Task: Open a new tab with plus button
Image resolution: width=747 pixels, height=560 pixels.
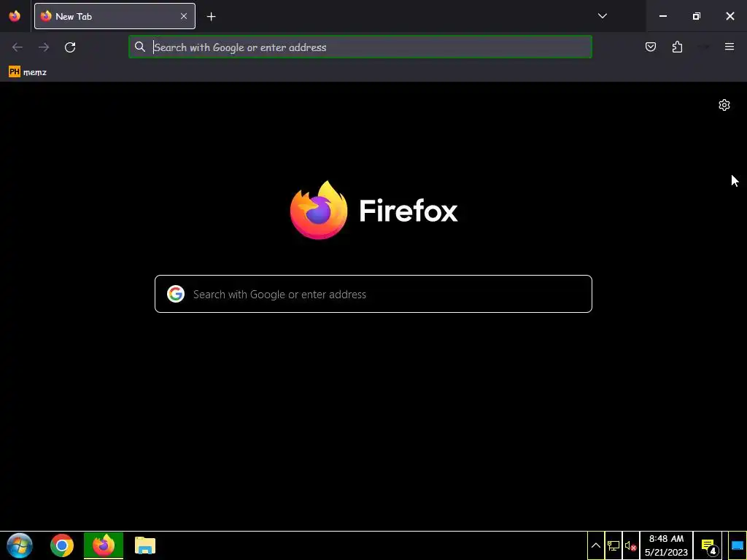Action: (x=211, y=17)
